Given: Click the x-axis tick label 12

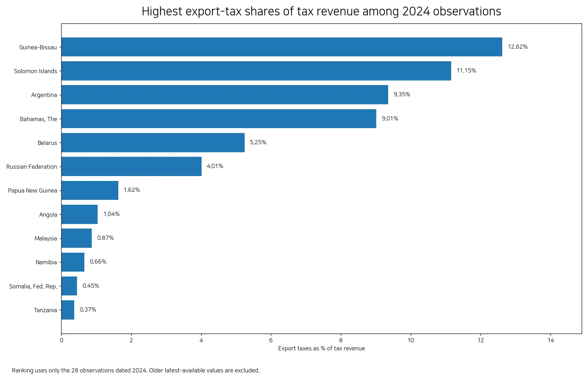Looking at the screenshot, I should tap(481, 340).
